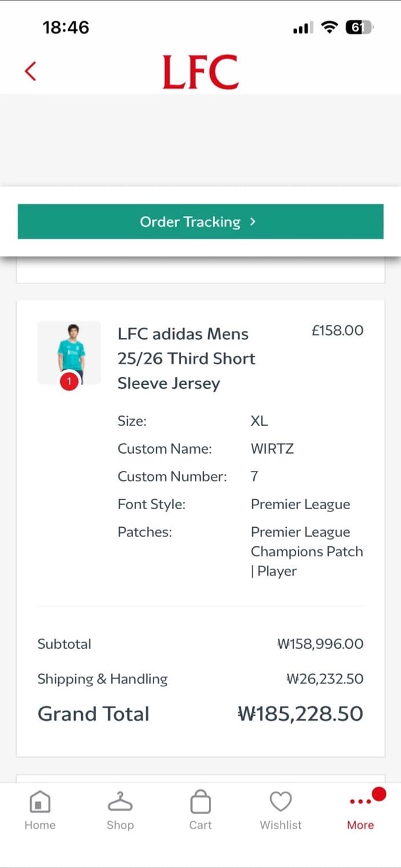
Task: Tap the cellular signal strength icon
Action: (303, 28)
